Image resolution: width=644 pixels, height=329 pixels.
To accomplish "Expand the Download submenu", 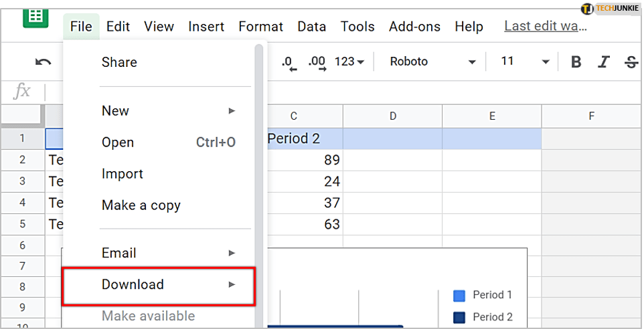I will click(x=158, y=285).
